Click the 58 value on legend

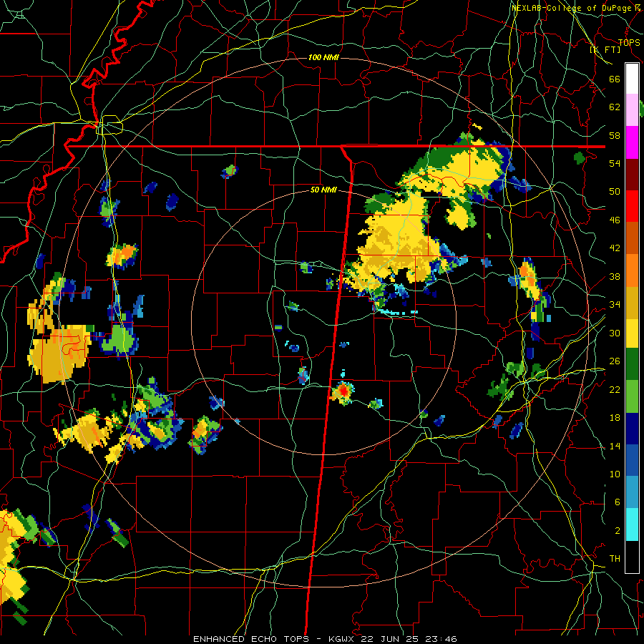(615, 135)
